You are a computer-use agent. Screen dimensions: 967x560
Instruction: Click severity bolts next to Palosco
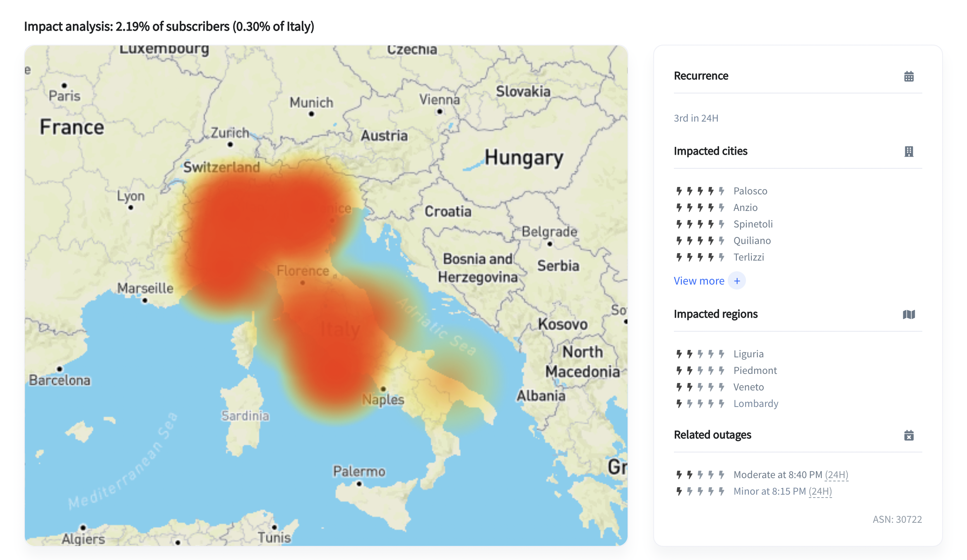click(x=700, y=191)
